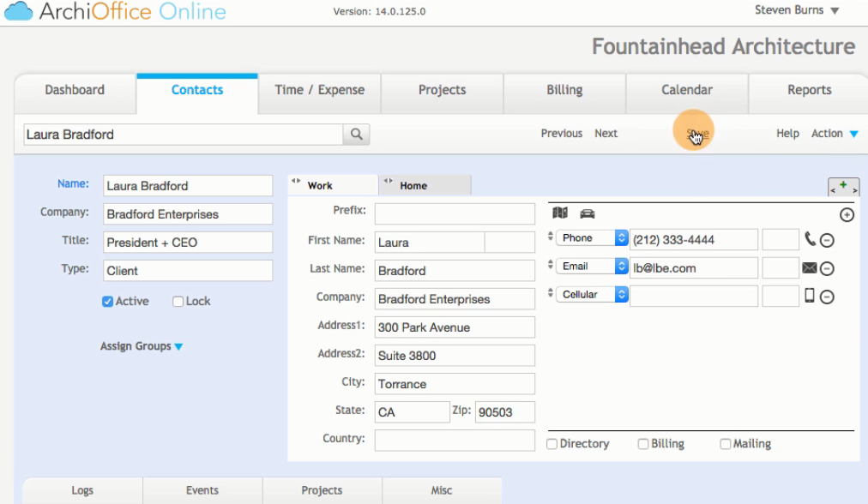This screenshot has width=868, height=504.
Task: Click the envelope icon next to lb@lbe.com
Action: 809,268
